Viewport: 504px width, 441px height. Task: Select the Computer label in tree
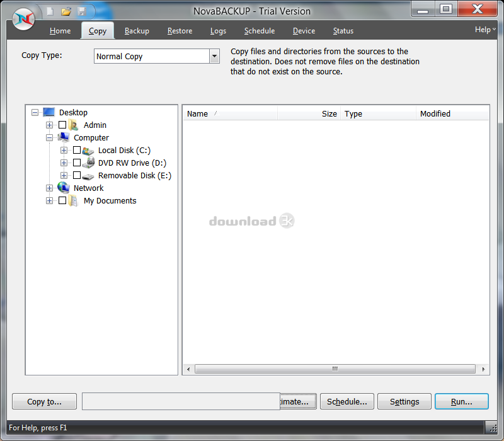coord(91,137)
